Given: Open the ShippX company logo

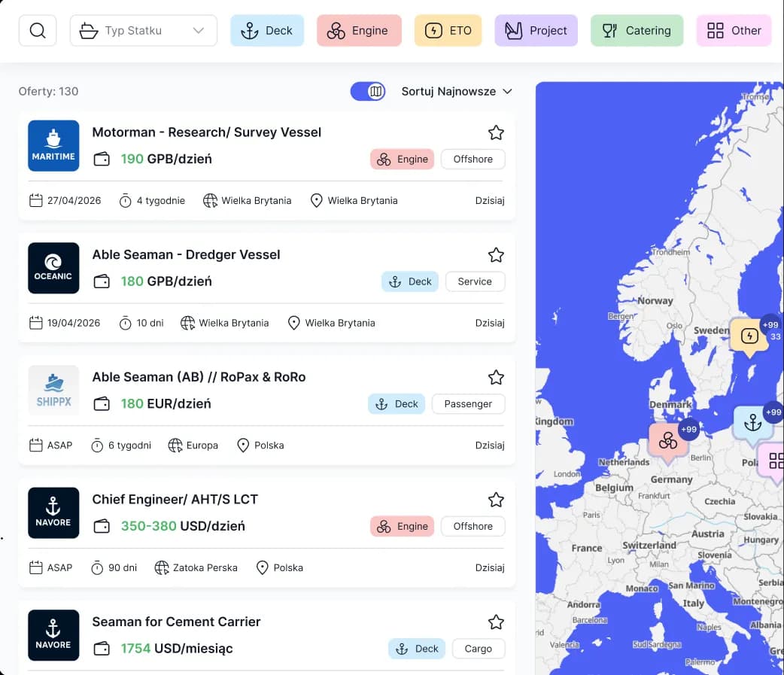Looking at the screenshot, I should point(53,391).
